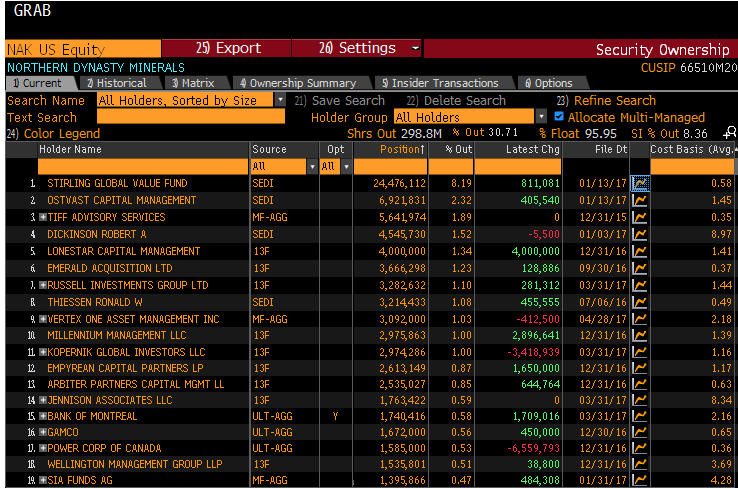
Task: Switch to Historical tab
Action: [121, 83]
